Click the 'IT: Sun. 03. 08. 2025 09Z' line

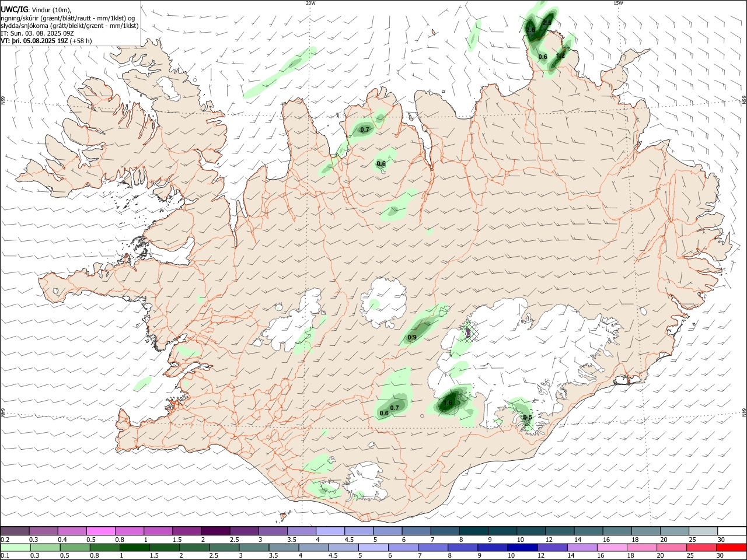pos(37,33)
